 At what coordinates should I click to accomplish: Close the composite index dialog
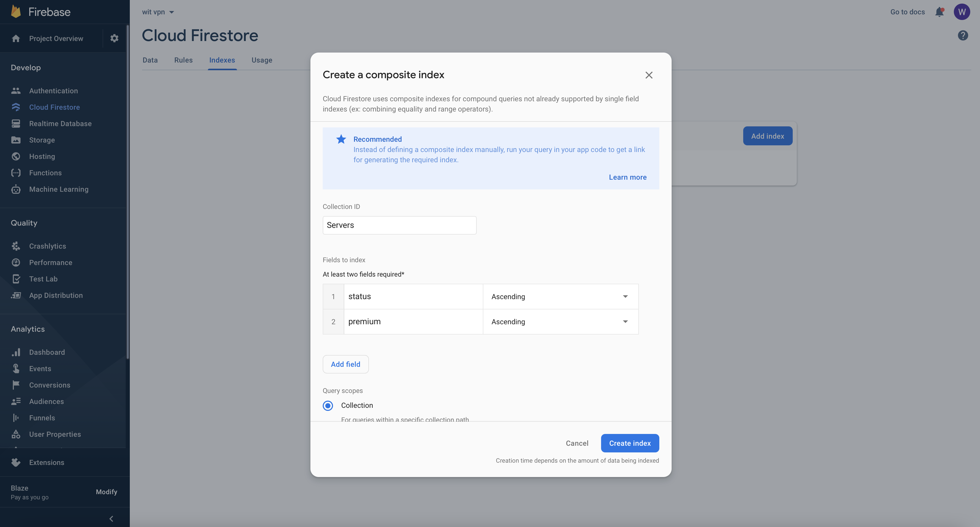click(649, 75)
